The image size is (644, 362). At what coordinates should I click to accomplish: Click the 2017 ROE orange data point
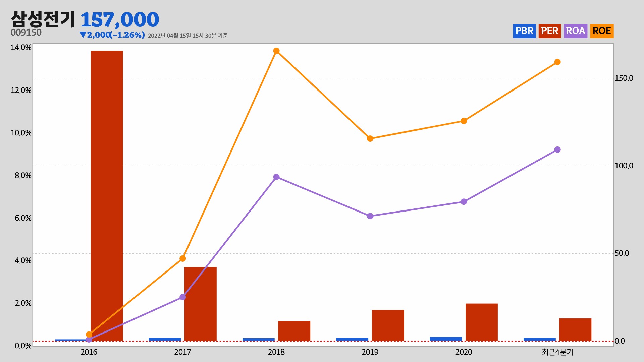tap(182, 259)
